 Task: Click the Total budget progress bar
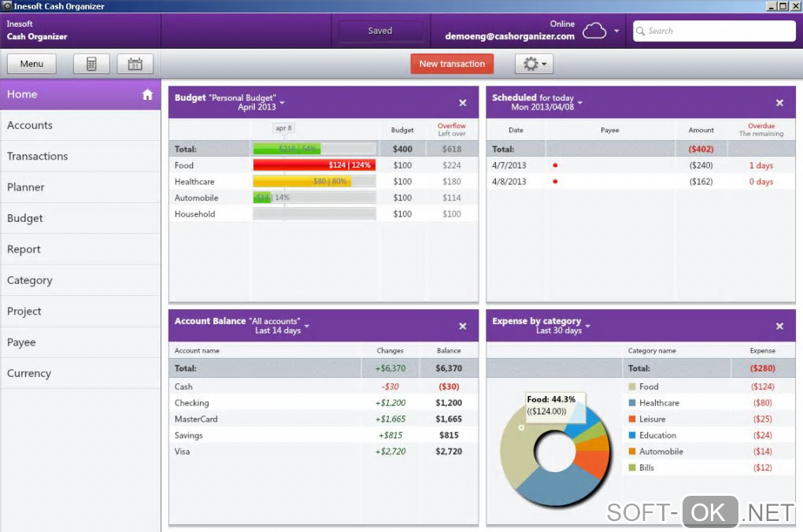click(x=314, y=149)
